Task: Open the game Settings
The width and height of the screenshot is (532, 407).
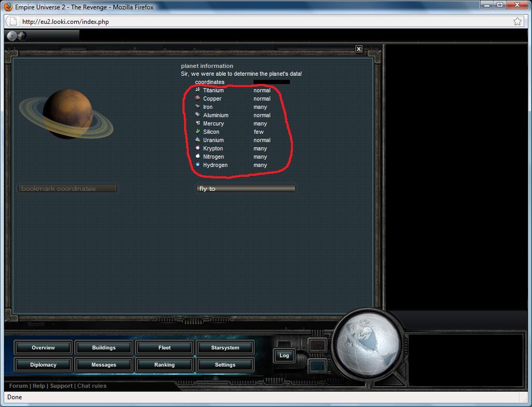Action: (x=225, y=365)
